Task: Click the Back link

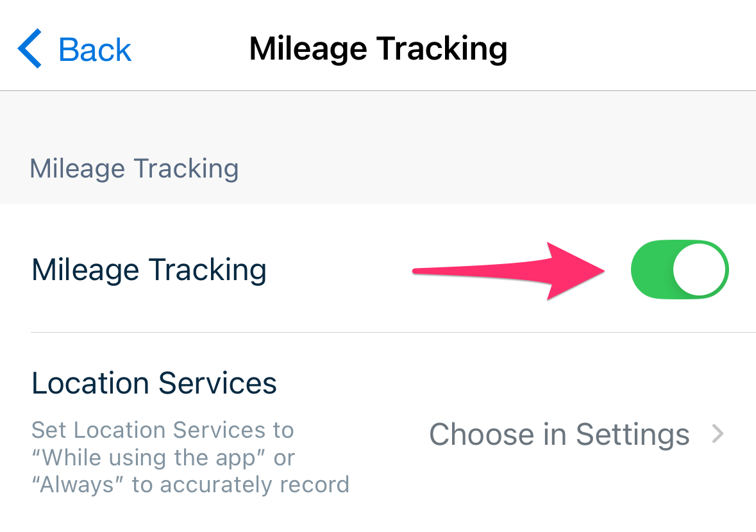Action: [95, 48]
